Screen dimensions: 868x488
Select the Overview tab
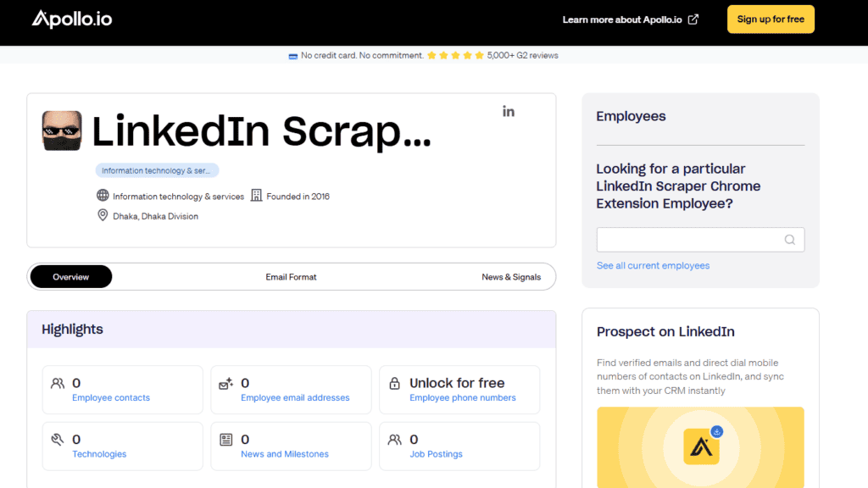point(71,277)
